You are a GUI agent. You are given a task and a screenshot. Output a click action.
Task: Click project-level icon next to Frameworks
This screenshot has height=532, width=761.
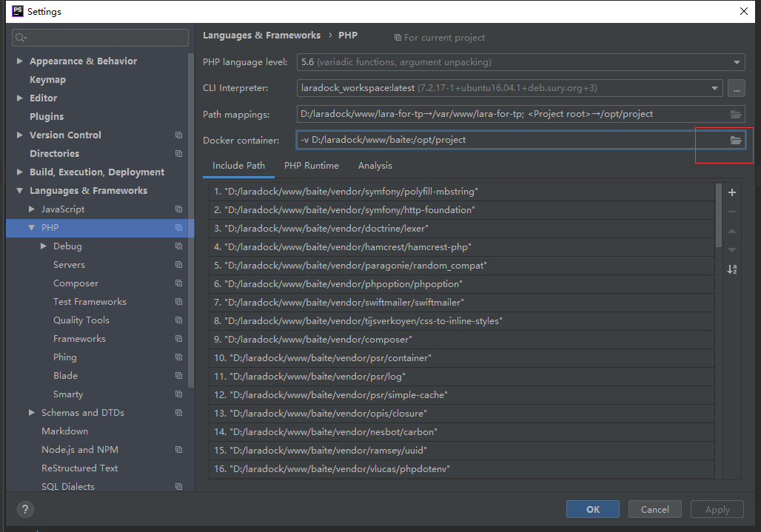tap(178, 338)
